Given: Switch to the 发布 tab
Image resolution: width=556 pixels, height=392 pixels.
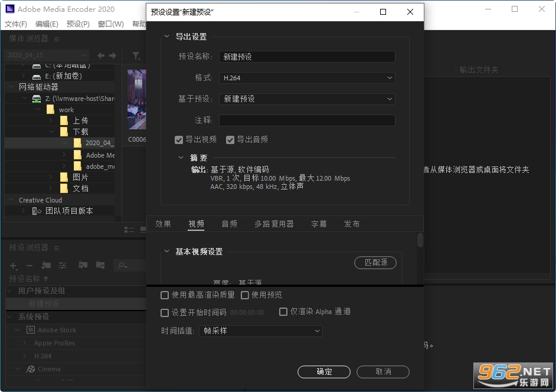Looking at the screenshot, I should tap(352, 224).
